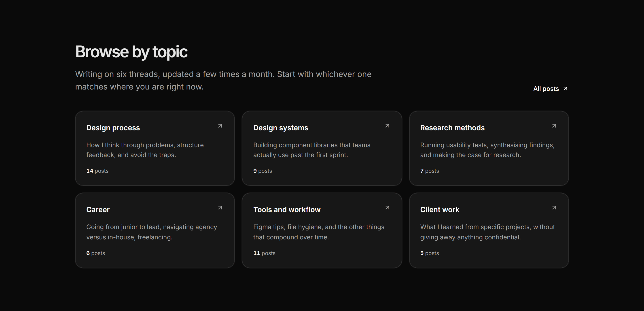Image resolution: width=644 pixels, height=311 pixels.
Task: Click the 'Figma tips, file hygiene' description
Action: click(319, 232)
